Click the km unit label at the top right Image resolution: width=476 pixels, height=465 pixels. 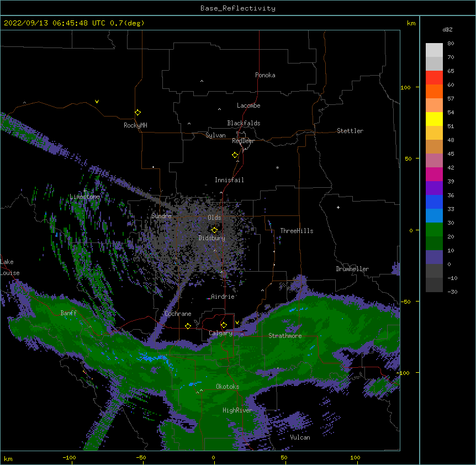click(411, 23)
